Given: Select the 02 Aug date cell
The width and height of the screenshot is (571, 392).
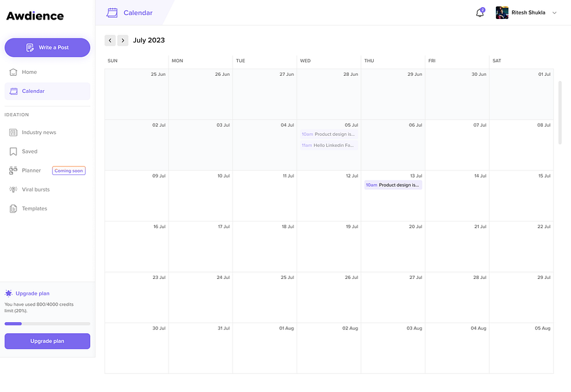Looking at the screenshot, I should (x=329, y=348).
